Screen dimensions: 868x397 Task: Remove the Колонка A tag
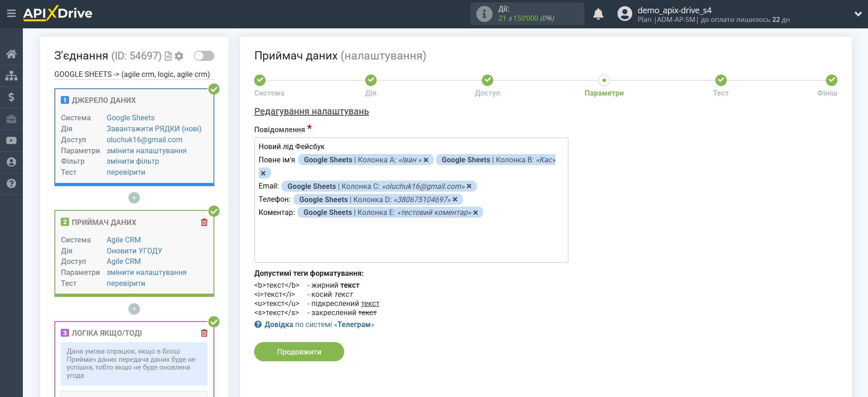click(426, 160)
